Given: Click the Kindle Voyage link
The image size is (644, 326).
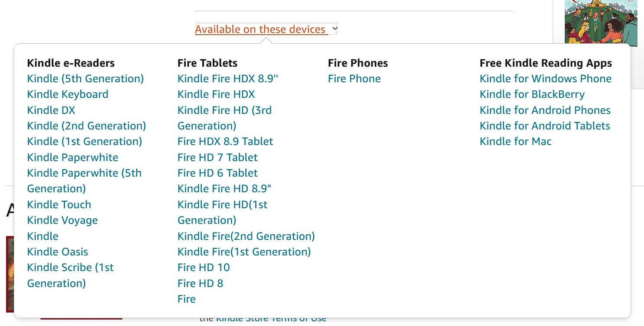Looking at the screenshot, I should click(x=62, y=220).
